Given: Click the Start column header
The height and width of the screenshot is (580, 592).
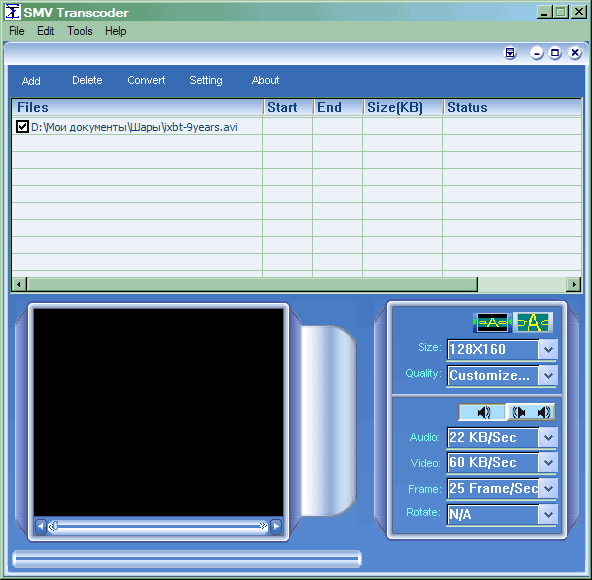Looking at the screenshot, I should tap(288, 107).
